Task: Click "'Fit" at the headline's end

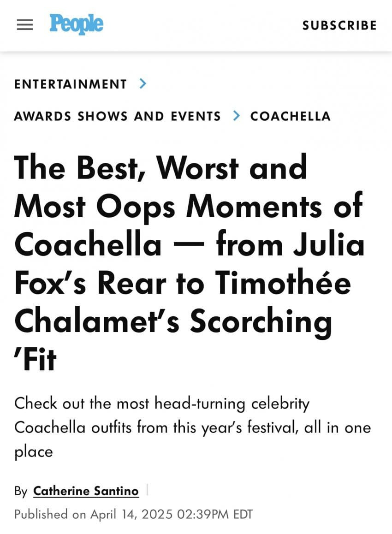Action: coord(35,361)
